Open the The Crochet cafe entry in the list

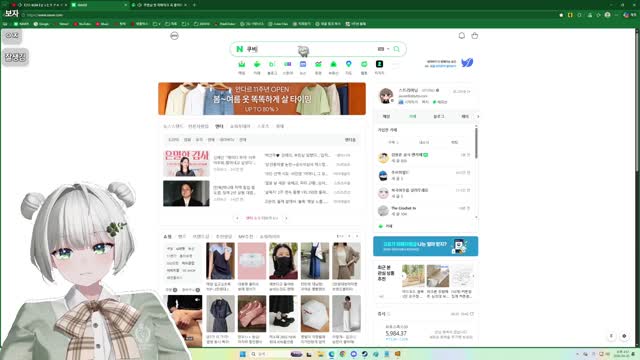pos(424,211)
